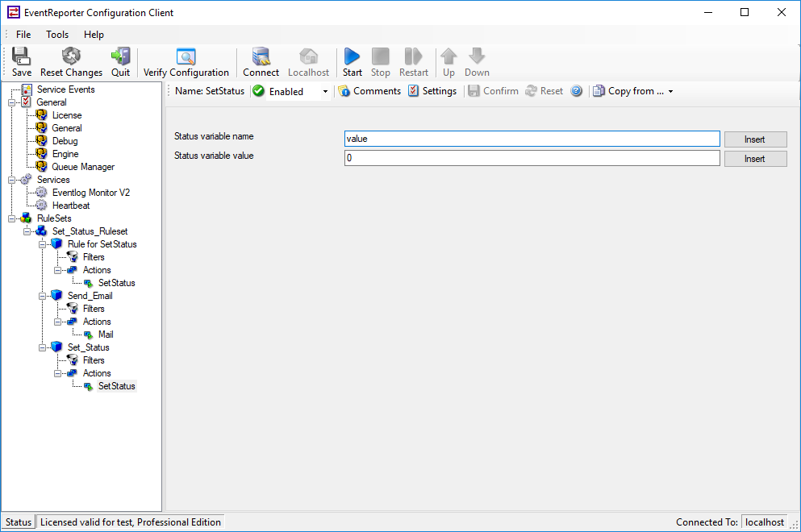The height and width of the screenshot is (532, 801).
Task: Open the File menu
Action: click(23, 34)
